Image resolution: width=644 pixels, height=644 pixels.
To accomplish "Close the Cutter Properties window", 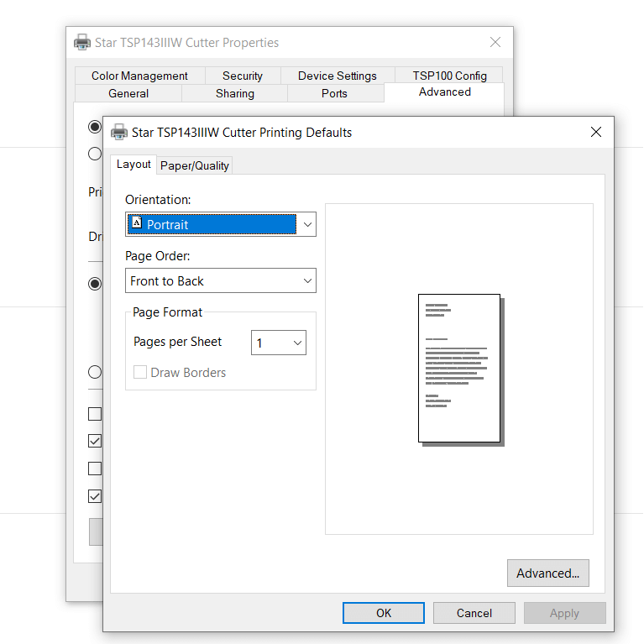I will coord(495,42).
